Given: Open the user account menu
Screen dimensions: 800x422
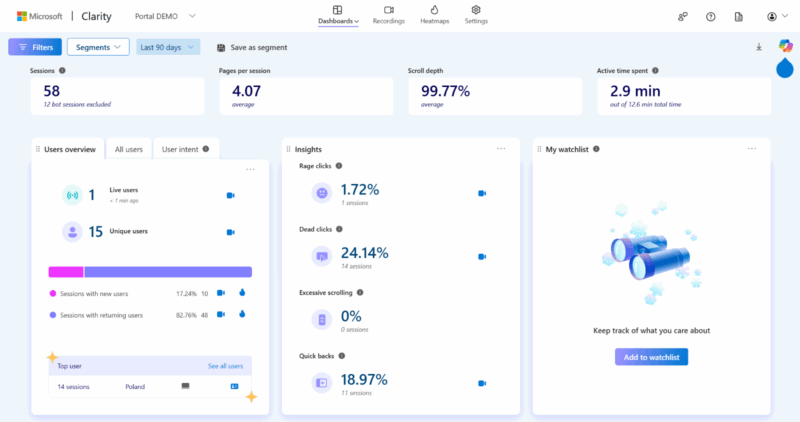Looking at the screenshot, I should coord(776,17).
